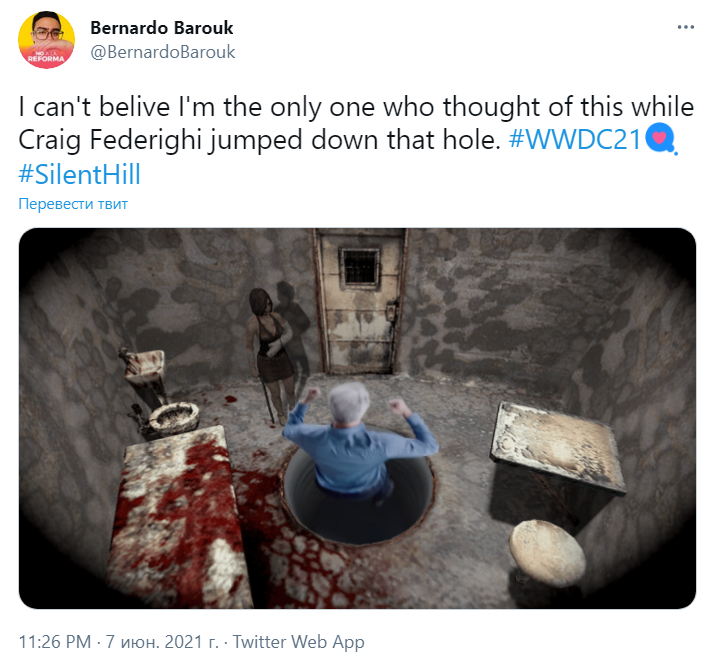Open the #SilentHill hashtag
Screen dimensions: 716x666
coord(79,174)
